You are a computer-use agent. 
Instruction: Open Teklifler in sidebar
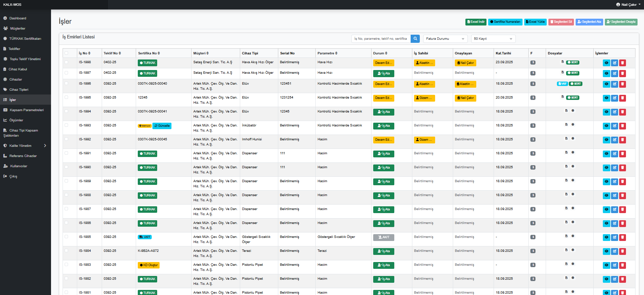click(x=25, y=49)
